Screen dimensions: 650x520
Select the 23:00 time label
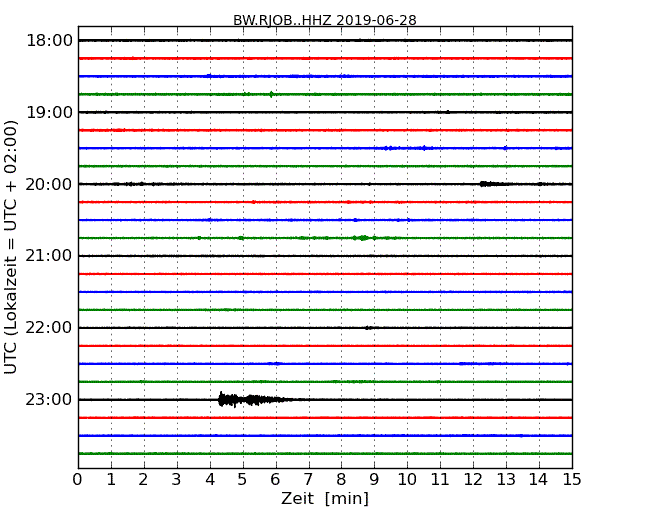49,399
